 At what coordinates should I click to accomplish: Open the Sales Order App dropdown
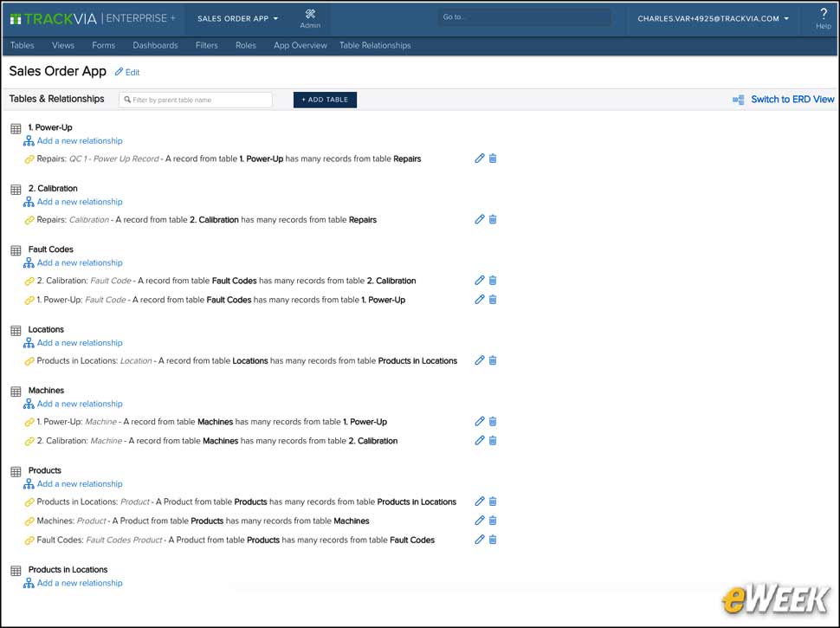[238, 18]
